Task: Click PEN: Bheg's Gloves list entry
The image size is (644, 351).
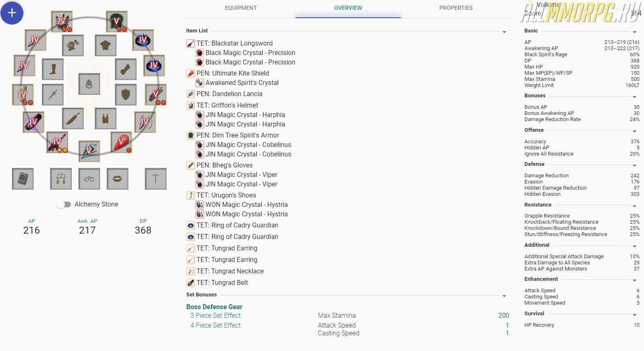Action: tap(224, 165)
